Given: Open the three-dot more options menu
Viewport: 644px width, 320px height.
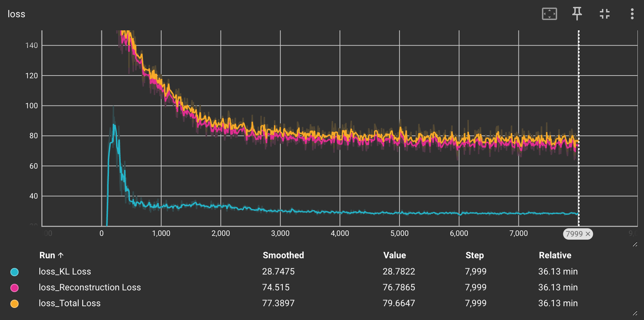Looking at the screenshot, I should (x=632, y=14).
